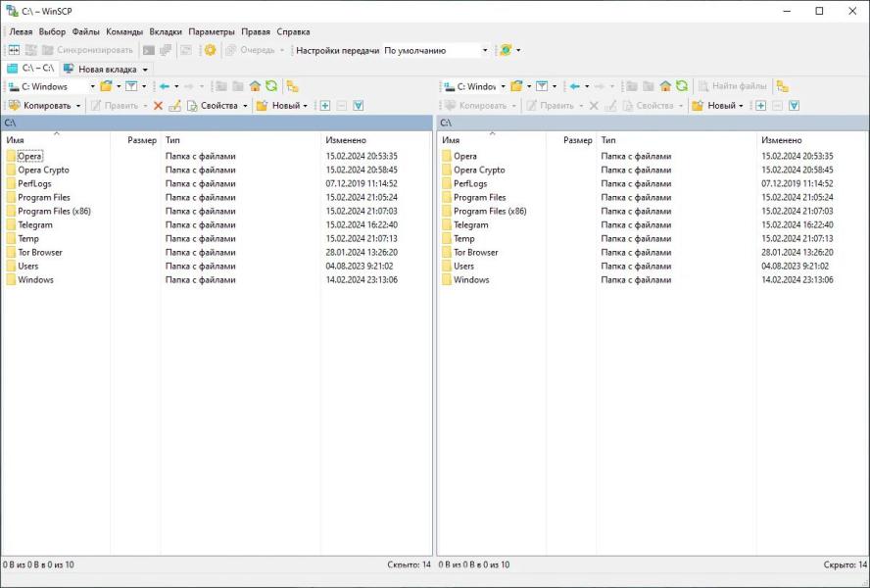Expand the 'Новый' dropdown arrow in right panel

[741, 106]
